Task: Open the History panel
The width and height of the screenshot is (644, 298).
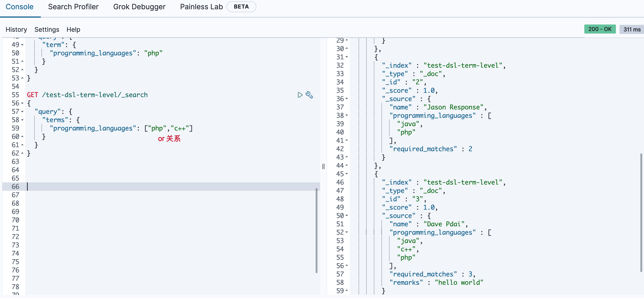Action: pyautogui.click(x=16, y=30)
